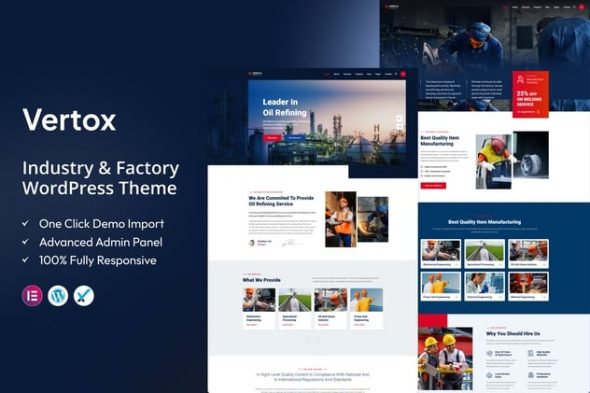The image size is (590, 393).
Task: Click the metal wheel photo in manufacturing section
Action: (531, 155)
